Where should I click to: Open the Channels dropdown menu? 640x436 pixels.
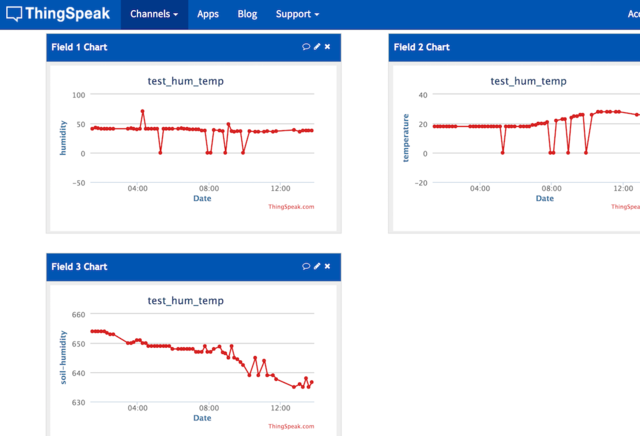tap(154, 14)
